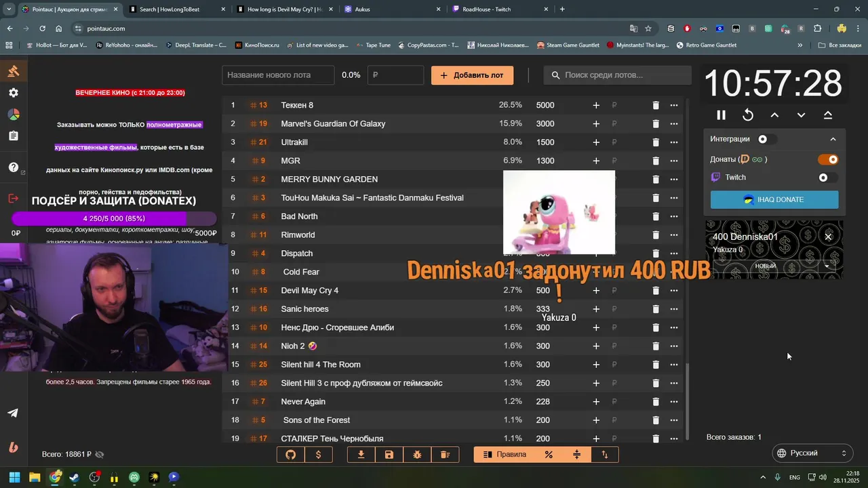Click the IHAQ DONATE button

[x=774, y=200]
